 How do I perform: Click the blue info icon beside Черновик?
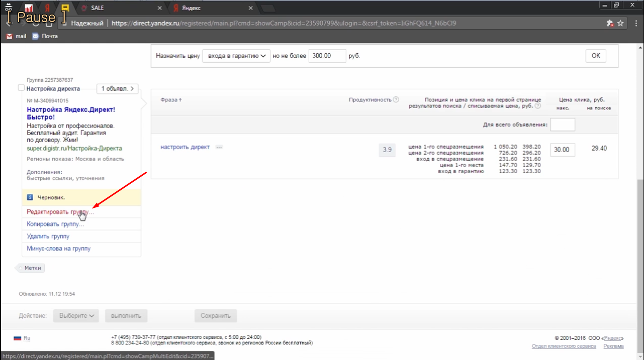30,197
